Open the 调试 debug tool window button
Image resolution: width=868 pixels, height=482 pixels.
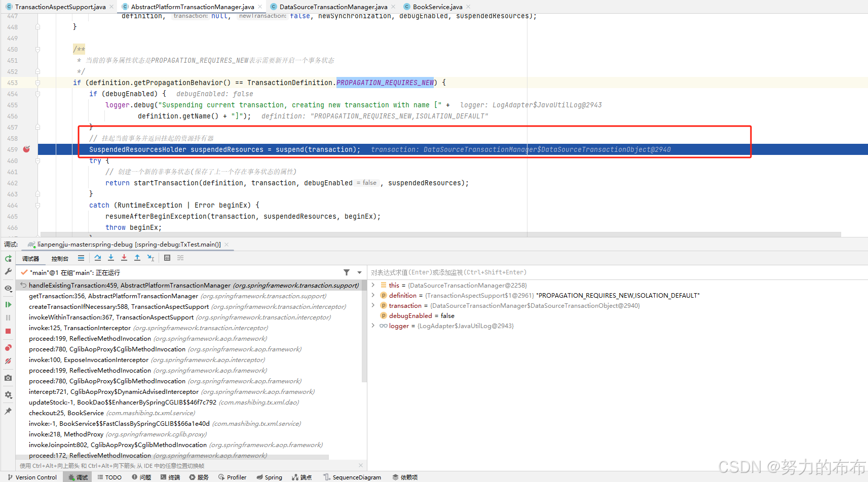[78, 477]
